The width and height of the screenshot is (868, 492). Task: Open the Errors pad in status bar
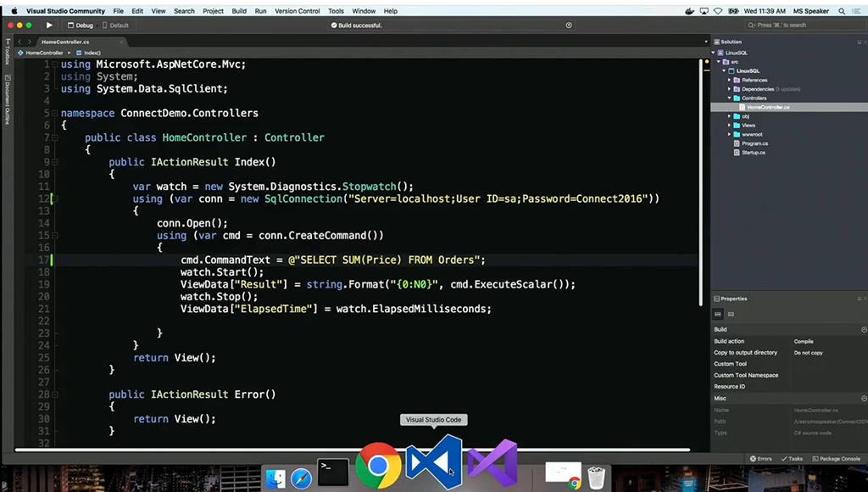tap(760, 458)
